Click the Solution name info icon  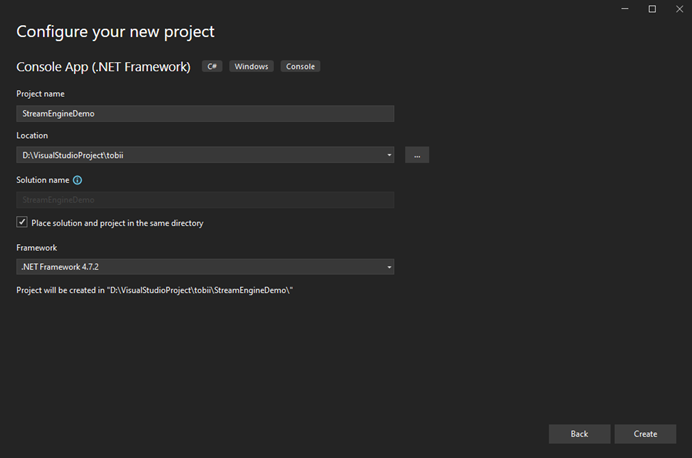(77, 180)
